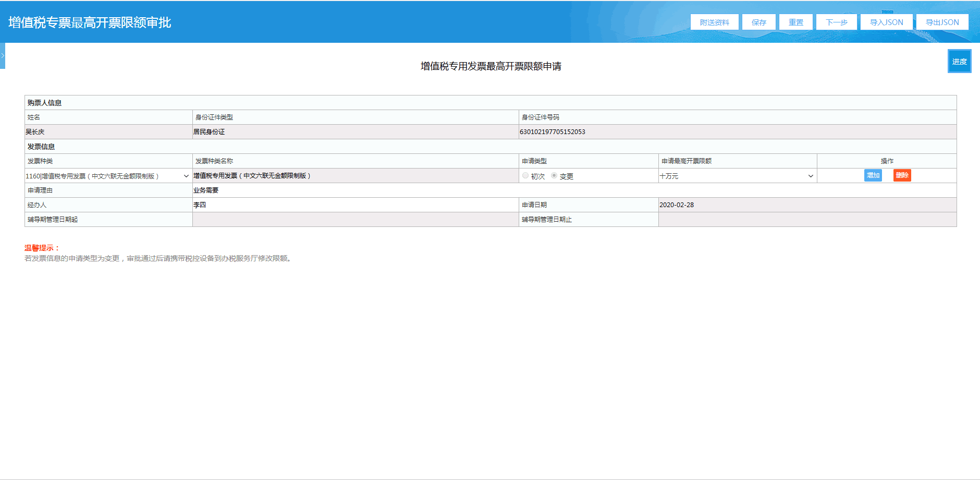Viewport: 980px width, 480px height.
Task: Click the red 删除 row button
Action: pos(902,176)
